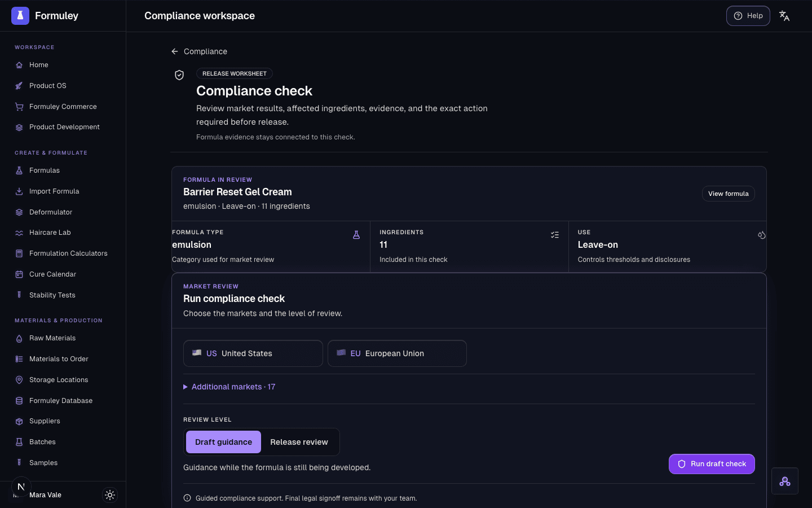812x508 pixels.
Task: Click the shield check icon by heading
Action: [x=179, y=75]
